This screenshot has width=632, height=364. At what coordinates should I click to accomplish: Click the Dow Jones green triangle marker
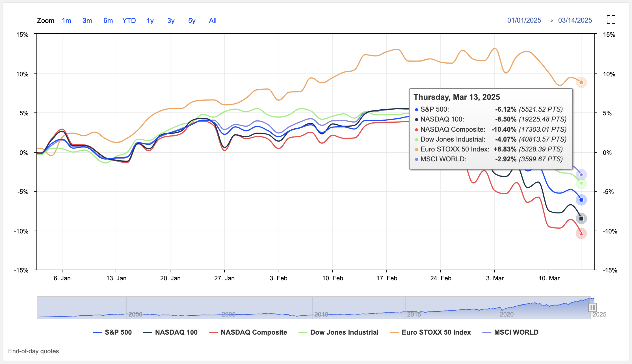pos(581,183)
